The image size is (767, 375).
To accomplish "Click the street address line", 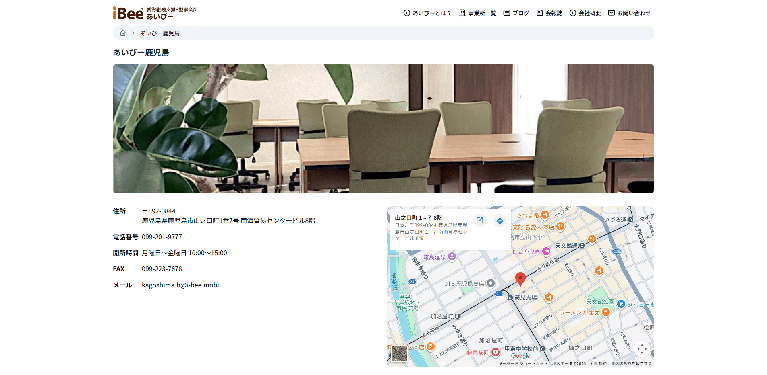I will (x=228, y=221).
